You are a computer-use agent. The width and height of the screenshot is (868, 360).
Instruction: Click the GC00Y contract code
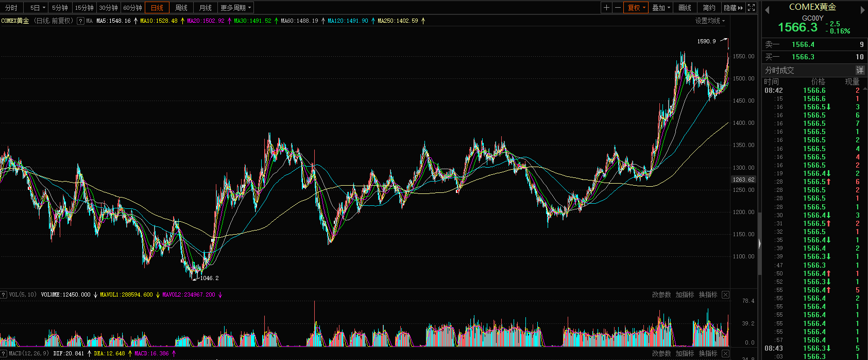(x=813, y=18)
